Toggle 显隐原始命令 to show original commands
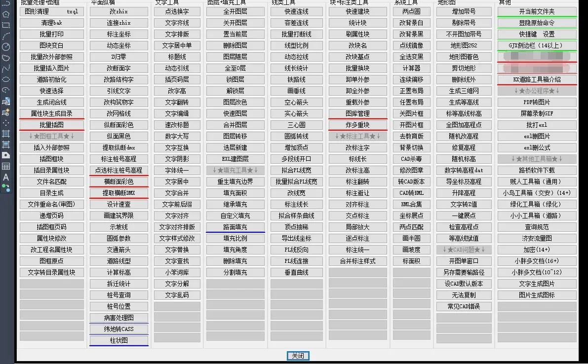This screenshot has width=588, height=364. [537, 23]
